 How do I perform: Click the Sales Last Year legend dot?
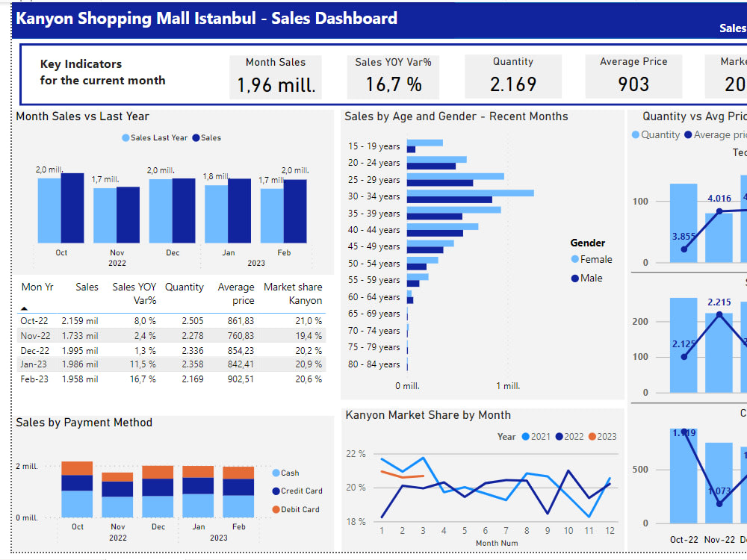[x=125, y=137]
